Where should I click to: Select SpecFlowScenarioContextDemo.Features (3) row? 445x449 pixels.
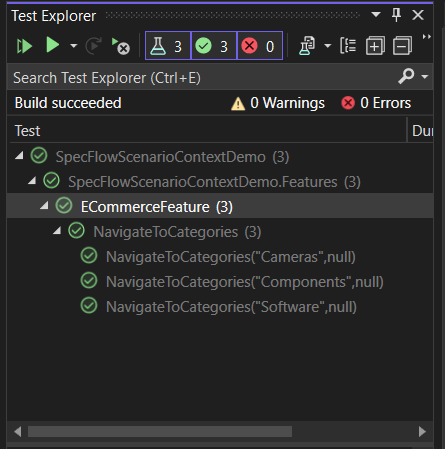[220, 182]
